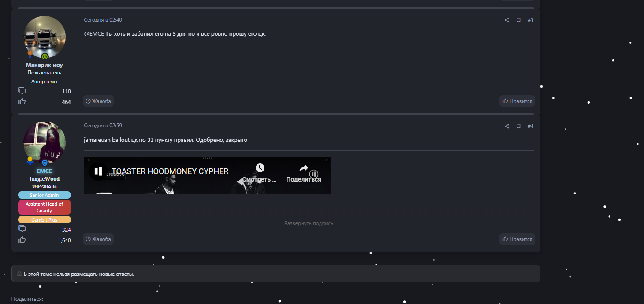The width and height of the screenshot is (644, 304).
Task: Bookmark post #3 using the bookmark icon
Action: point(518,20)
